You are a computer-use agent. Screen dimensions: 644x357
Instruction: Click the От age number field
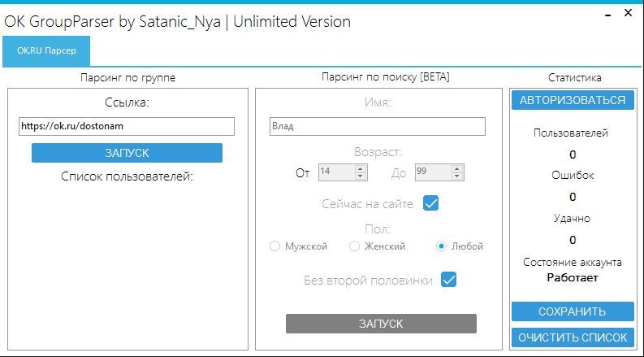[335, 172]
